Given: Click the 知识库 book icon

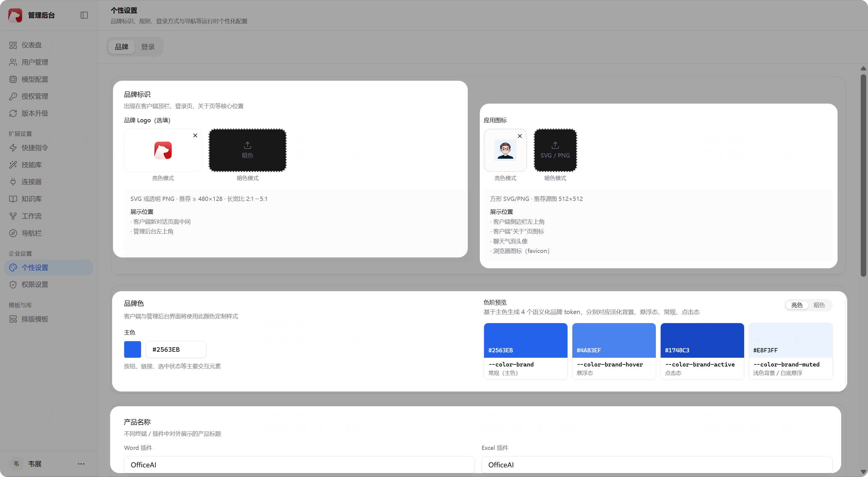Looking at the screenshot, I should point(13,199).
